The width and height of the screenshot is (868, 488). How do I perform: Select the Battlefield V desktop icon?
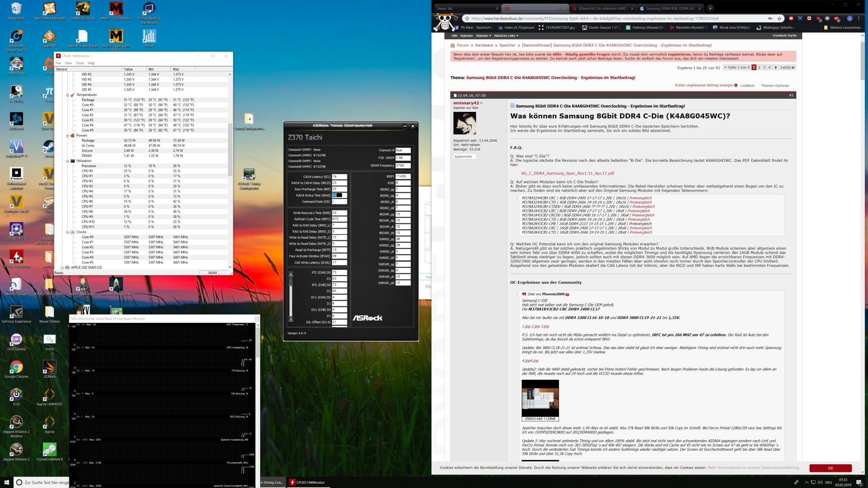16,149
